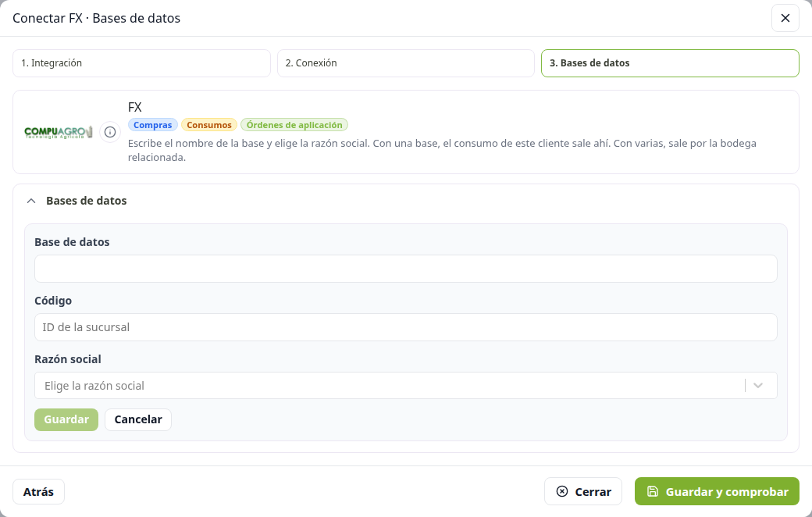Focus the Base de datos input field
The height and width of the screenshot is (517, 812).
405,269
